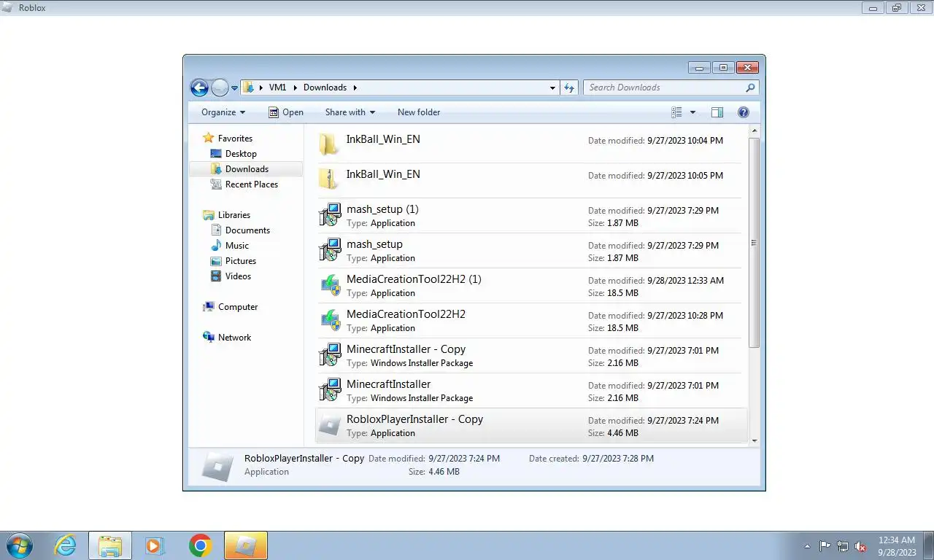Viewport: 934px width, 560px height.
Task: Select MediaCreationTool22H2 (1) file icon
Action: [331, 284]
